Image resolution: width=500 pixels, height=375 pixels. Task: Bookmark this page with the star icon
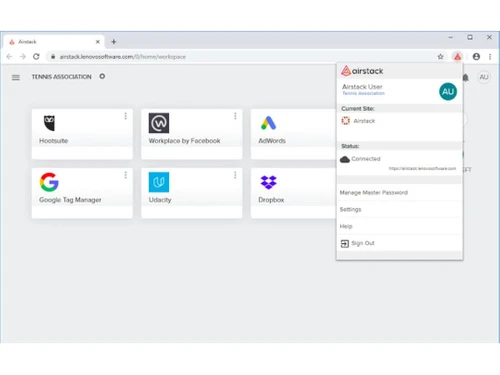(440, 57)
